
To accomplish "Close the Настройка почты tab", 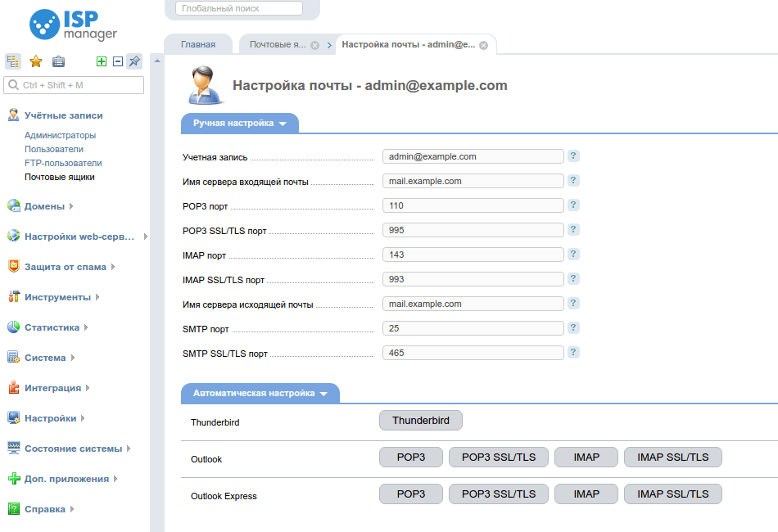I will click(484, 45).
